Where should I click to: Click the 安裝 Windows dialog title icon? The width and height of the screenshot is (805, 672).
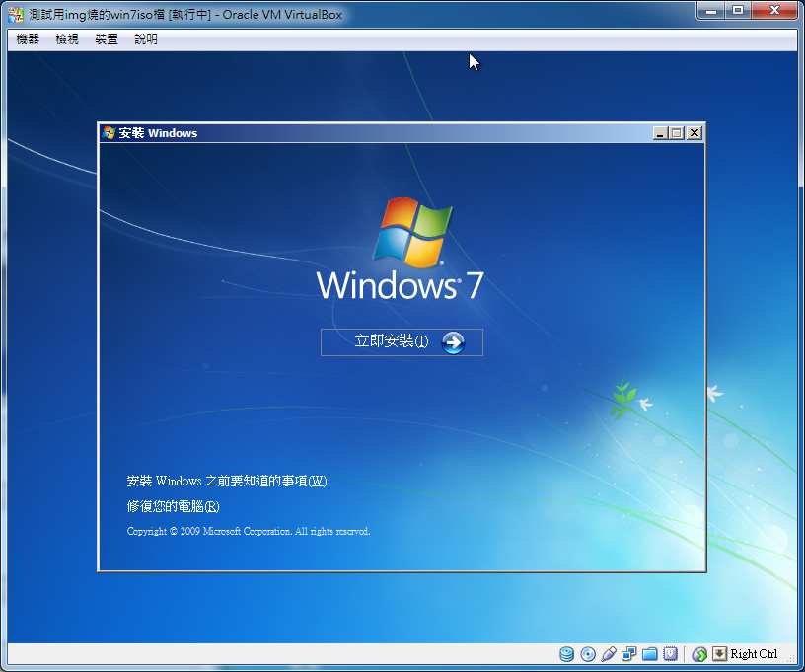(x=109, y=133)
